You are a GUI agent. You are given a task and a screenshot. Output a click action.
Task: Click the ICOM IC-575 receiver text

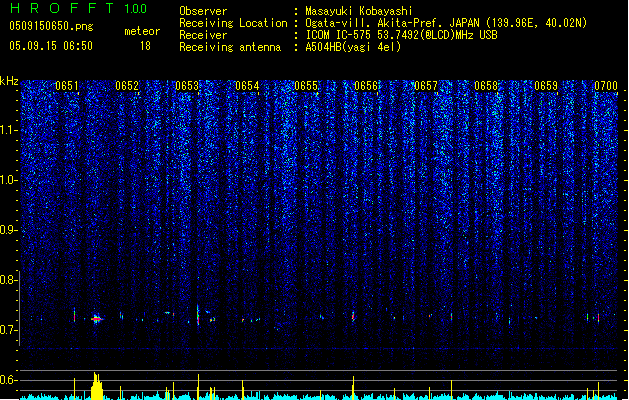coord(401,35)
